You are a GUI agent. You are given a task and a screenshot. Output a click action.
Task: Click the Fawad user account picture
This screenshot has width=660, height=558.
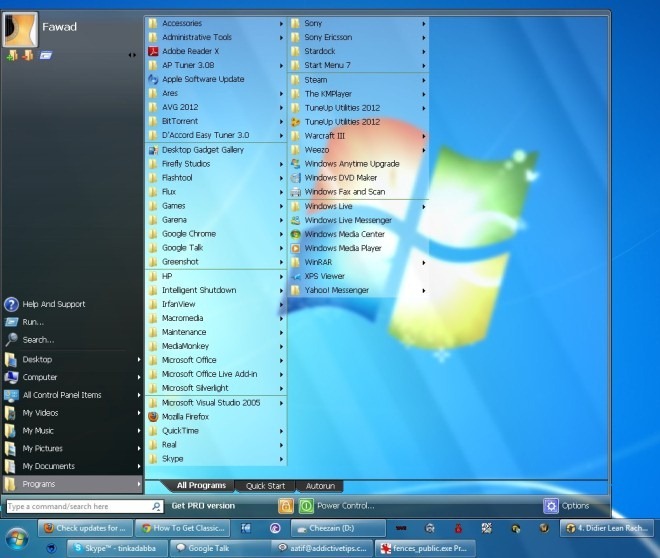coord(20,28)
